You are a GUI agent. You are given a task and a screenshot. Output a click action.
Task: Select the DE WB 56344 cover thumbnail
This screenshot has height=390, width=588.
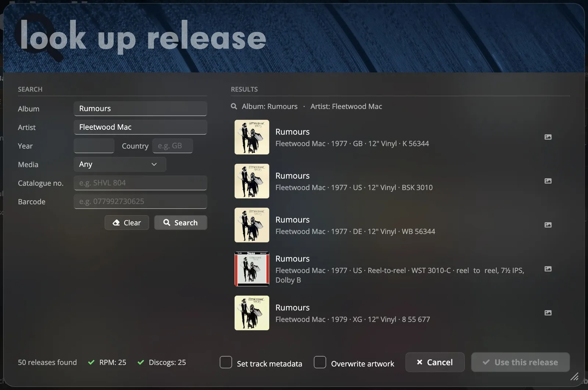[x=252, y=225]
